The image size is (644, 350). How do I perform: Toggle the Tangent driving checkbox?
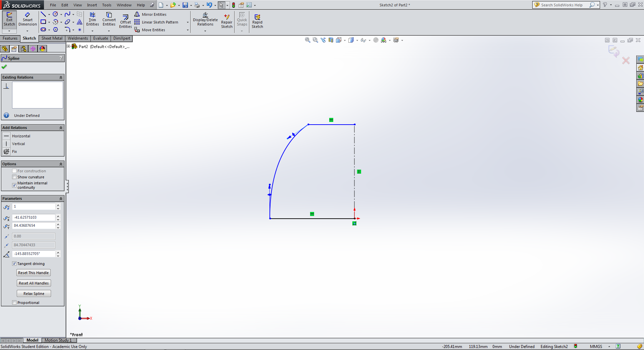coord(14,264)
